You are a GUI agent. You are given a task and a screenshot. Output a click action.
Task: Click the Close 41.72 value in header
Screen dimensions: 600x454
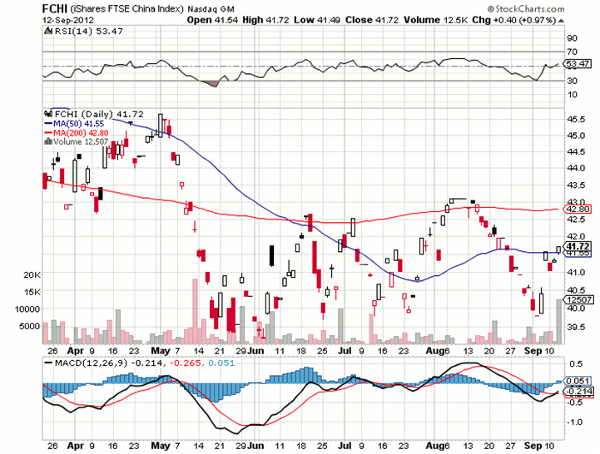click(x=372, y=20)
